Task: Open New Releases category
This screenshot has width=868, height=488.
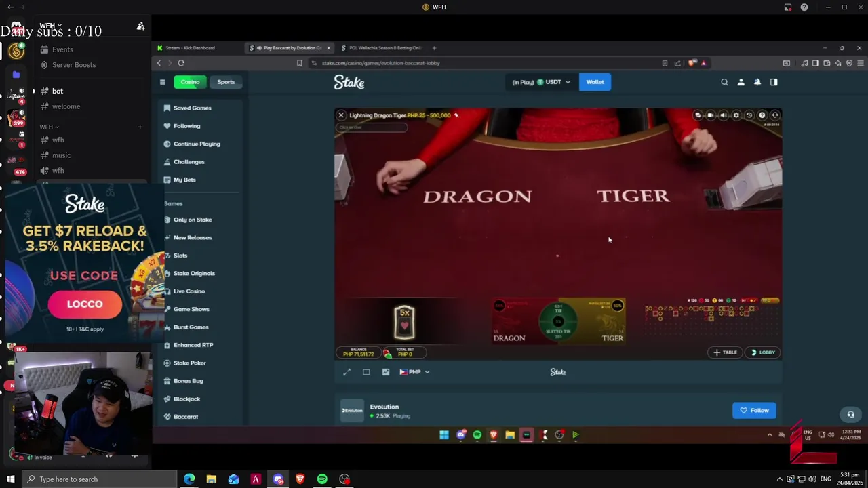Action: (x=193, y=237)
